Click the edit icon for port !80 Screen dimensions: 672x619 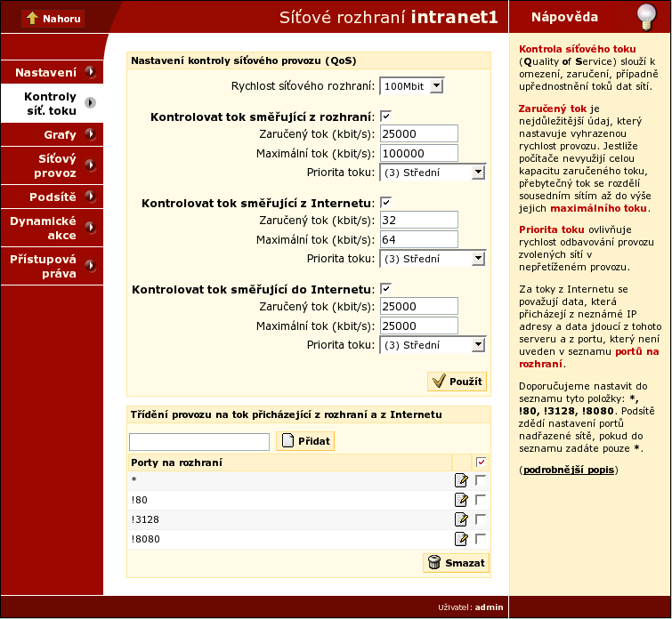(461, 500)
